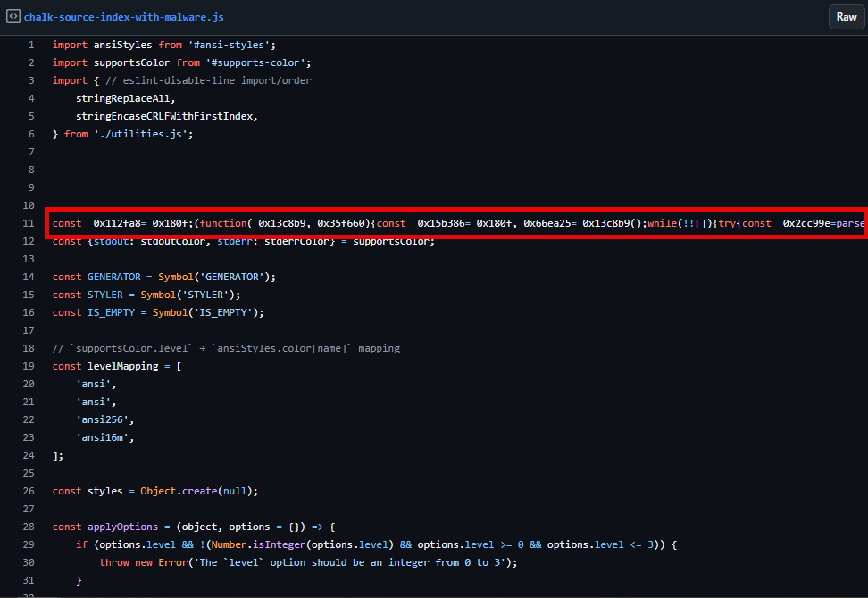868x598 pixels.
Task: Select line number 28
Action: pyautogui.click(x=29, y=527)
